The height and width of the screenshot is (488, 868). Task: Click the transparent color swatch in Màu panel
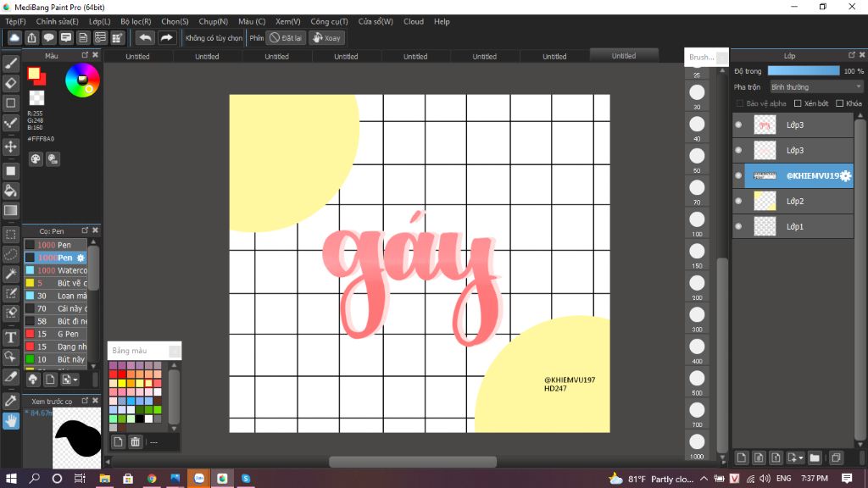click(x=36, y=98)
